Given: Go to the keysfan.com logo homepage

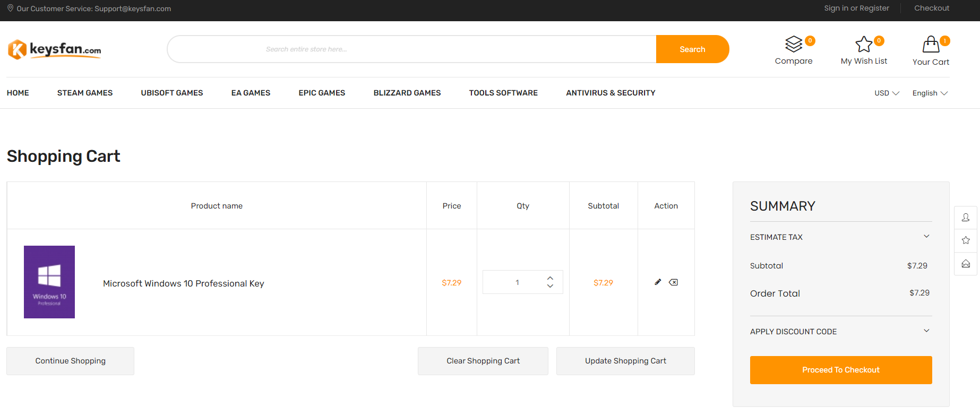Looking at the screenshot, I should 55,49.
